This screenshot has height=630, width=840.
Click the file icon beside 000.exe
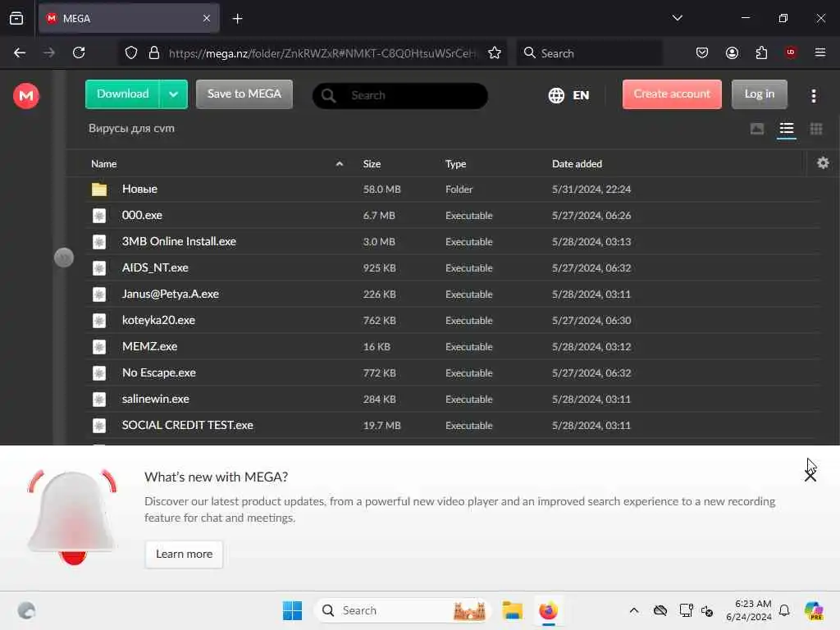pyautogui.click(x=99, y=216)
